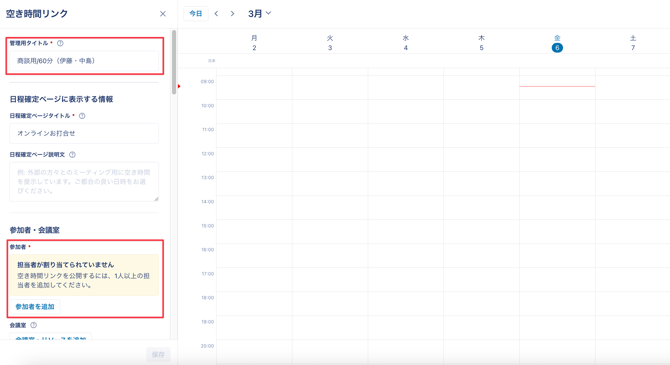Click the 保存 button

tap(158, 354)
